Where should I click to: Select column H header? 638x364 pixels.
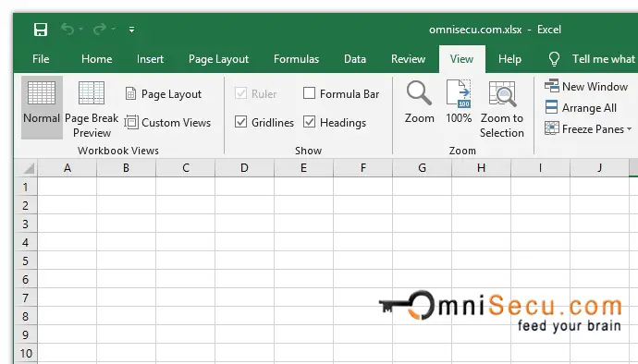click(482, 168)
